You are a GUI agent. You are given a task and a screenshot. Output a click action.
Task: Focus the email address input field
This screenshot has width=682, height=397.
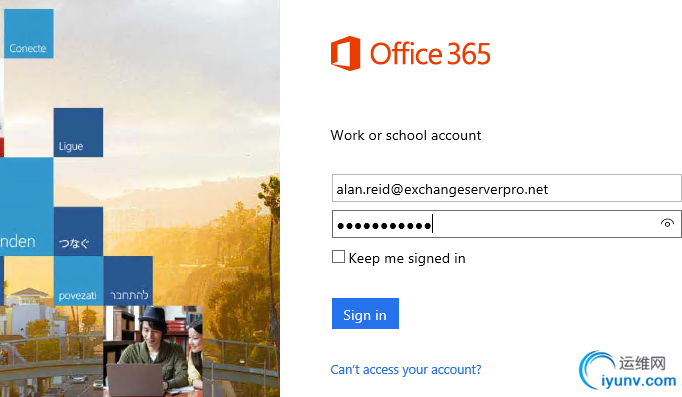(506, 188)
